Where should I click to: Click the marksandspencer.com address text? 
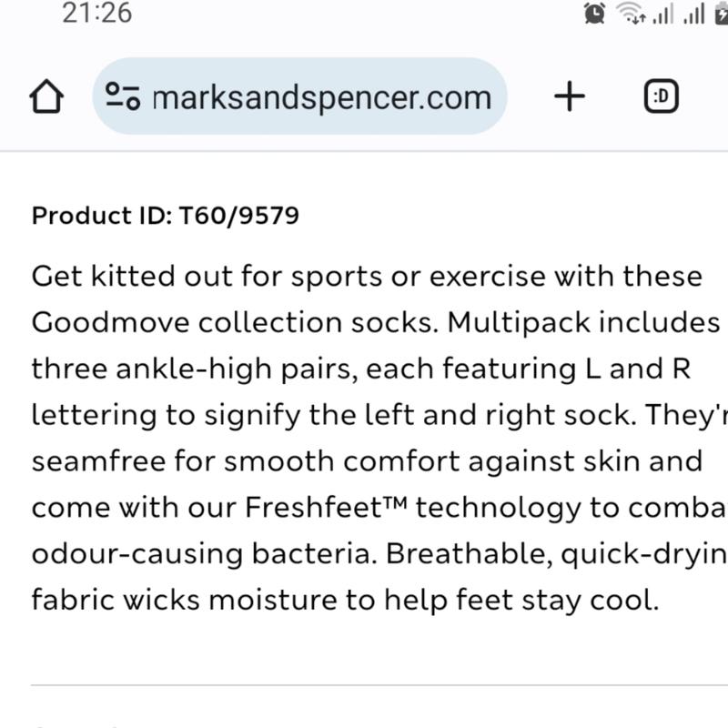(322, 98)
